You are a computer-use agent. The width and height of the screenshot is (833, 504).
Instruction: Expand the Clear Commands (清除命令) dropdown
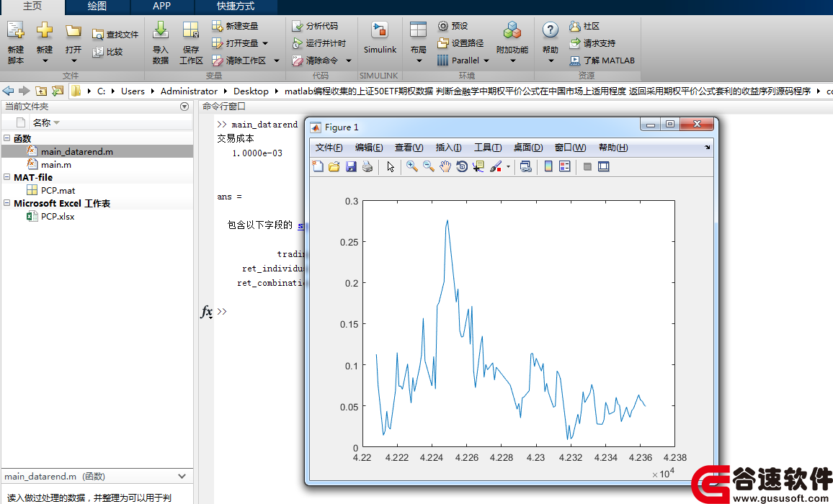[349, 60]
